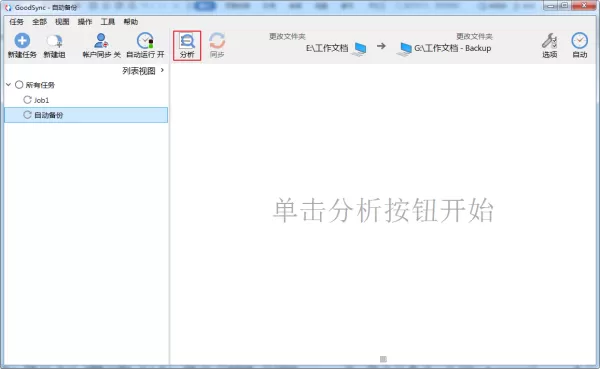
Task: Click the bottom panel grip handle
Action: pyautogui.click(x=383, y=359)
